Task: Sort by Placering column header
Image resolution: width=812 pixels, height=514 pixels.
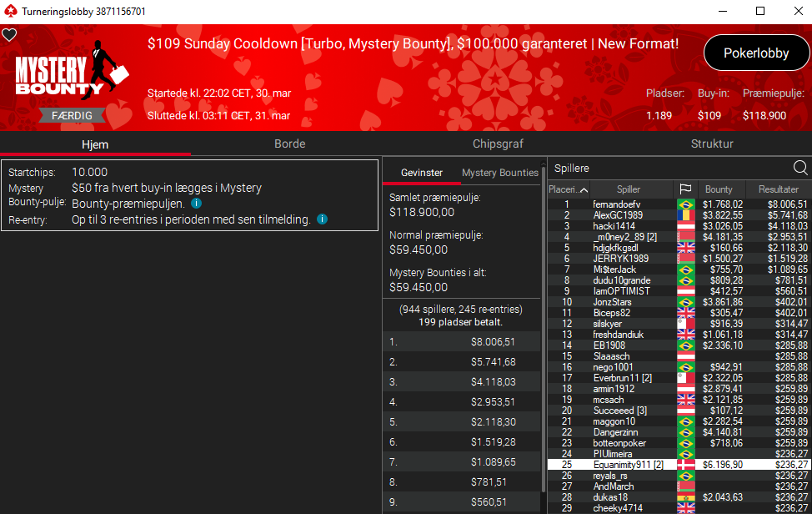Action: (568, 189)
